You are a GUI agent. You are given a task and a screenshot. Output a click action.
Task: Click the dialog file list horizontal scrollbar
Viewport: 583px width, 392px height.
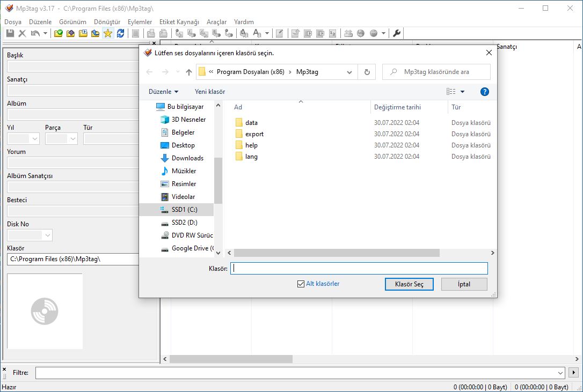337,253
